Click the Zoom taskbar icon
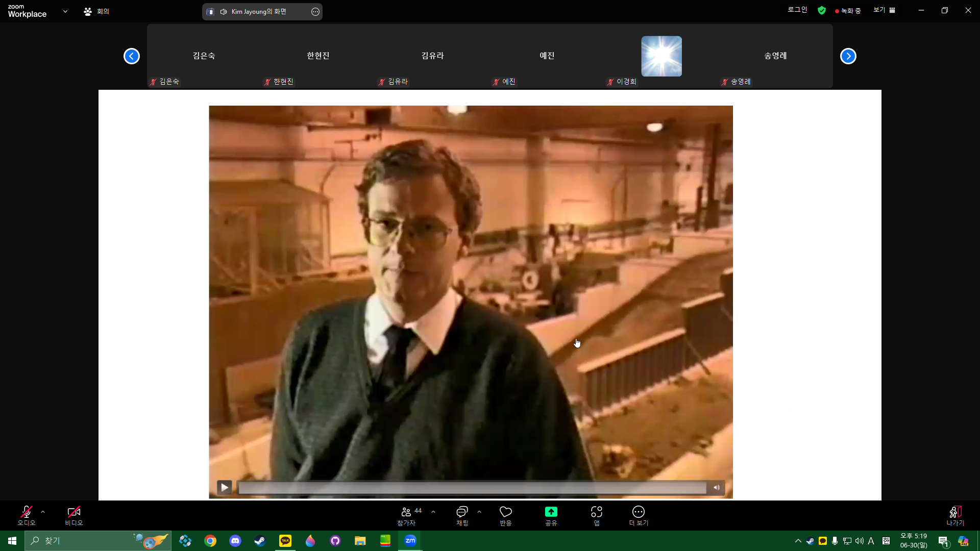 click(x=410, y=541)
